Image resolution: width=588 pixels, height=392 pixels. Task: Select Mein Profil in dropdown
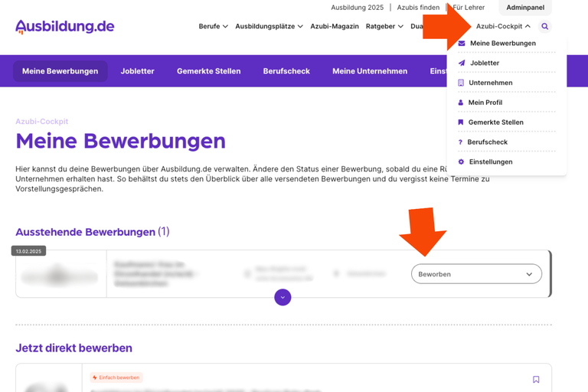[485, 103]
